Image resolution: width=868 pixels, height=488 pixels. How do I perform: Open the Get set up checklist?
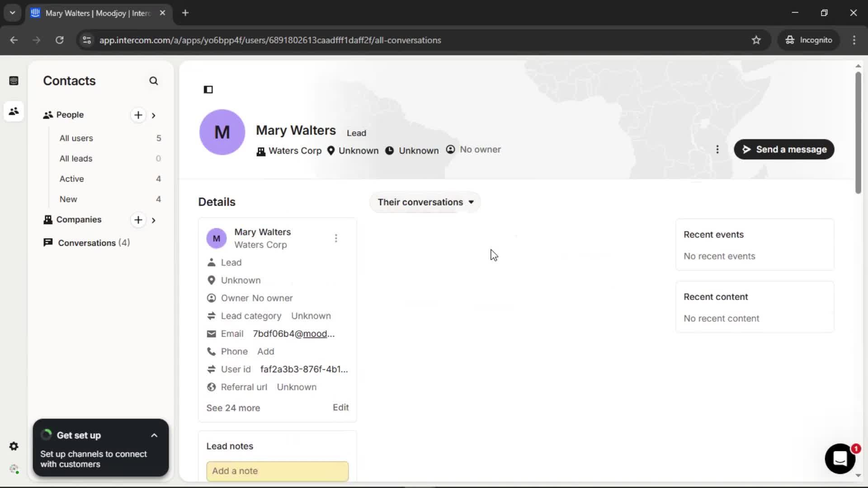[x=101, y=448]
